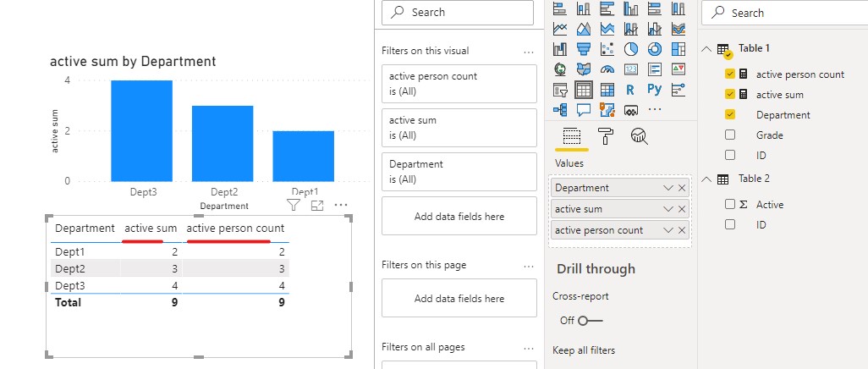Click the Fields pane Search box

coord(784,13)
